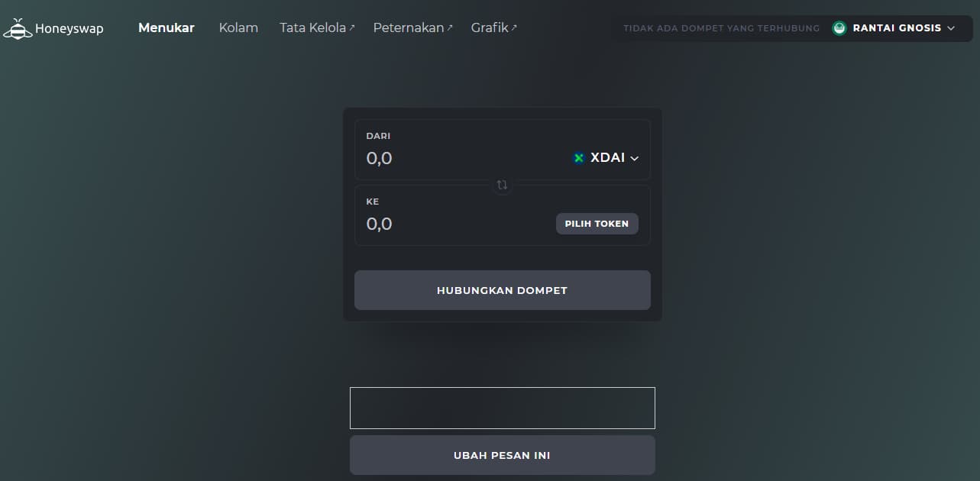Screen dimensions: 980x481
Task: Click the green X icon next to XDAI
Action: [579, 157]
